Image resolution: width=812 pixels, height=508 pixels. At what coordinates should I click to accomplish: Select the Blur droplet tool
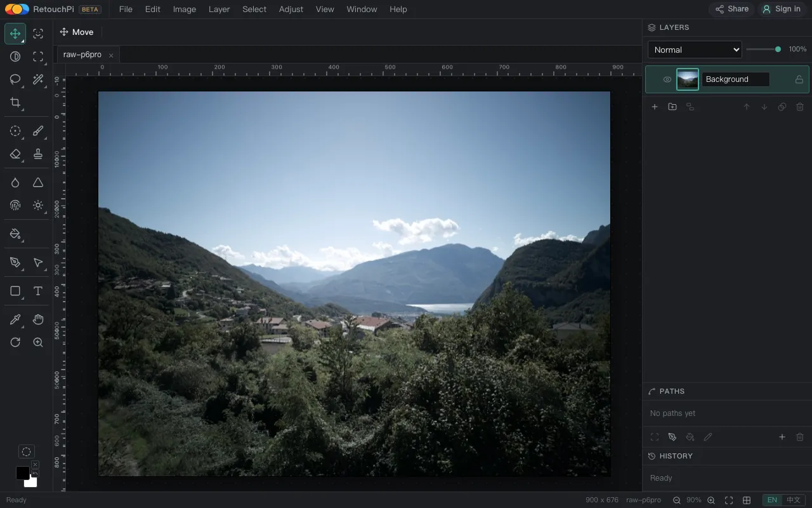point(15,182)
